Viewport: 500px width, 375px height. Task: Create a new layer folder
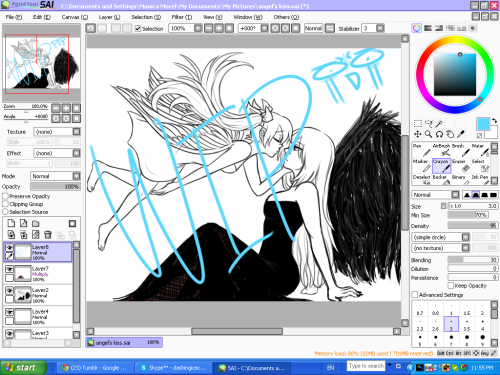coord(36,223)
